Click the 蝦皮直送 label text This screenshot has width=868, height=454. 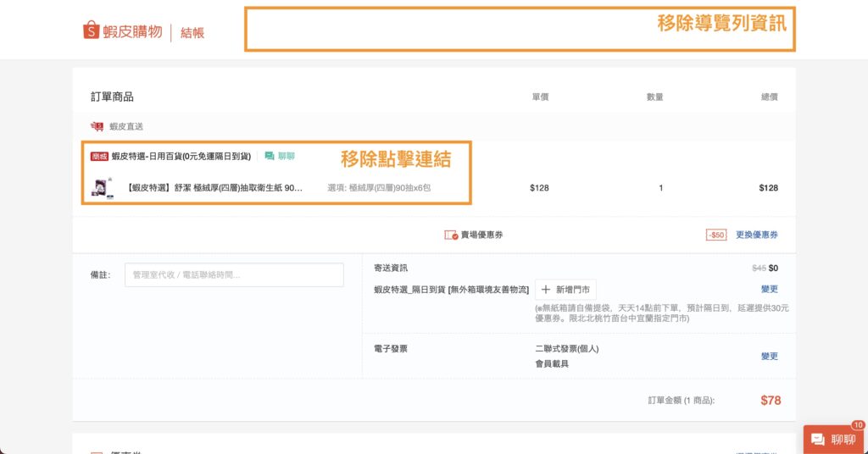126,127
